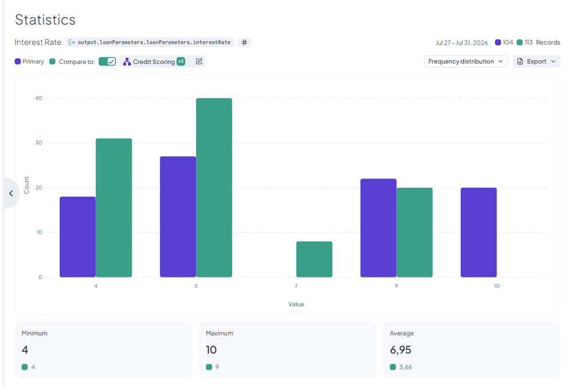The width and height of the screenshot is (572, 392).
Task: Click the green 113 records swatch
Action: pos(520,42)
